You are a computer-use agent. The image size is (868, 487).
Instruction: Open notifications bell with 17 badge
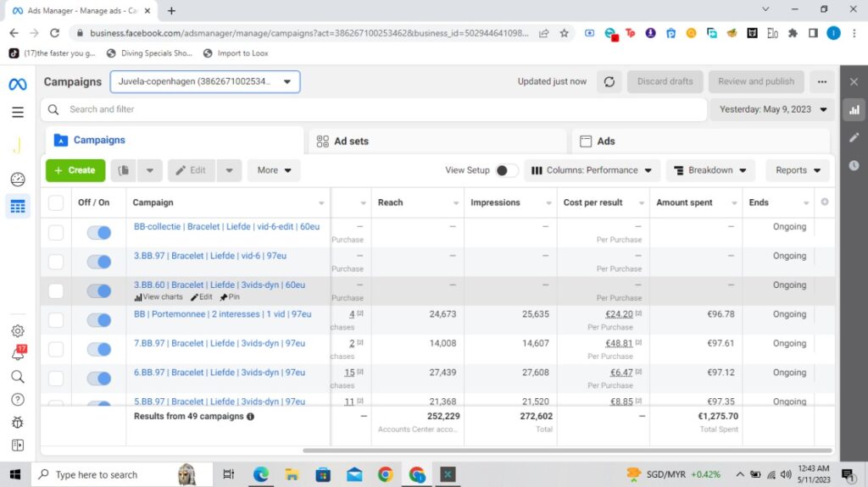(19, 352)
